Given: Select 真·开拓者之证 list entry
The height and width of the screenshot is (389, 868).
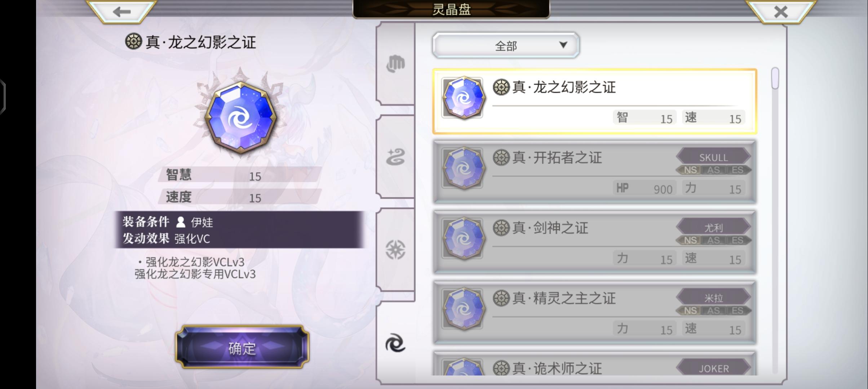Looking at the screenshot, I should coord(594,172).
